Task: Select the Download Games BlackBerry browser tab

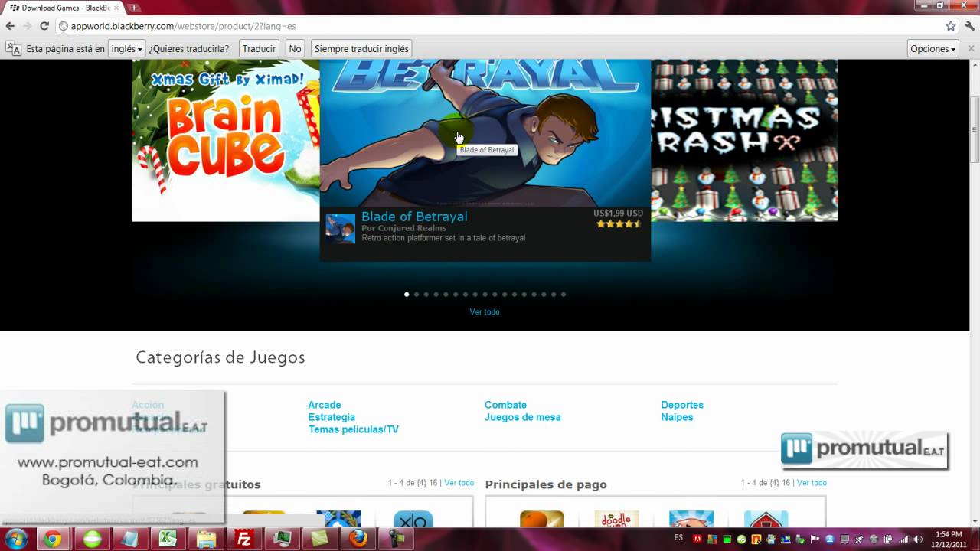Action: click(65, 8)
